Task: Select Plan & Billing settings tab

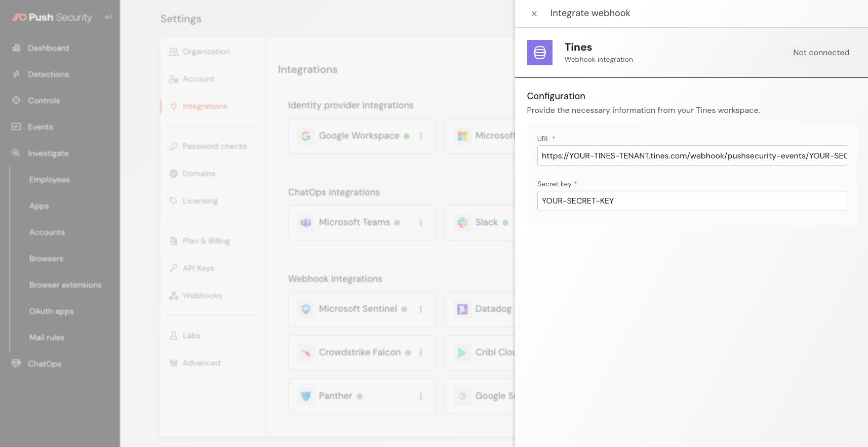Action: [x=206, y=241]
